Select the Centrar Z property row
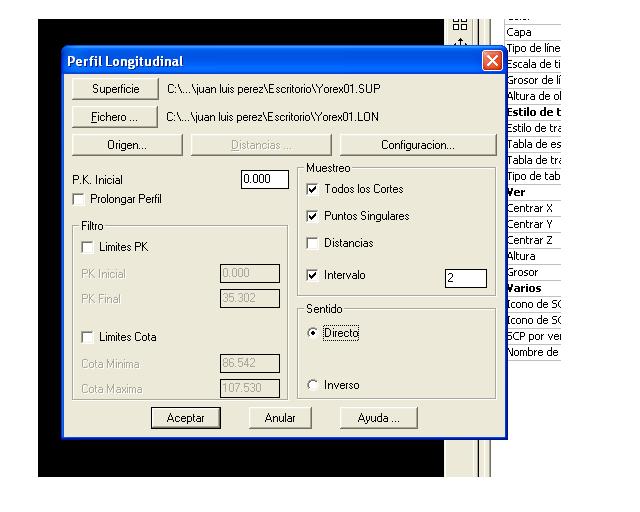This screenshot has width=640, height=512. (533, 240)
